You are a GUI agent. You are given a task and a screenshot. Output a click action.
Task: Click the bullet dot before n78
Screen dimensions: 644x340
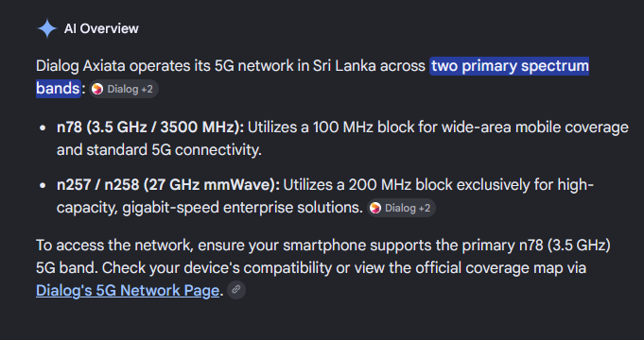(x=42, y=127)
